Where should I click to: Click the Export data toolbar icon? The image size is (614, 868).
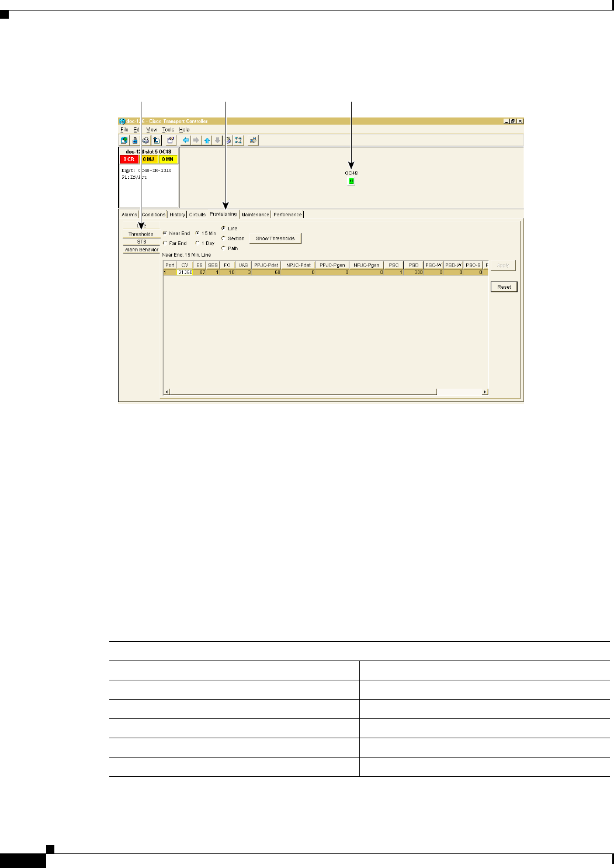156,140
